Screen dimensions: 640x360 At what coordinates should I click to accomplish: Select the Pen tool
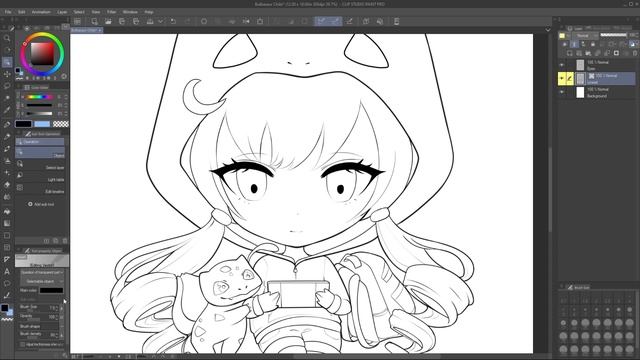(x=7, y=124)
